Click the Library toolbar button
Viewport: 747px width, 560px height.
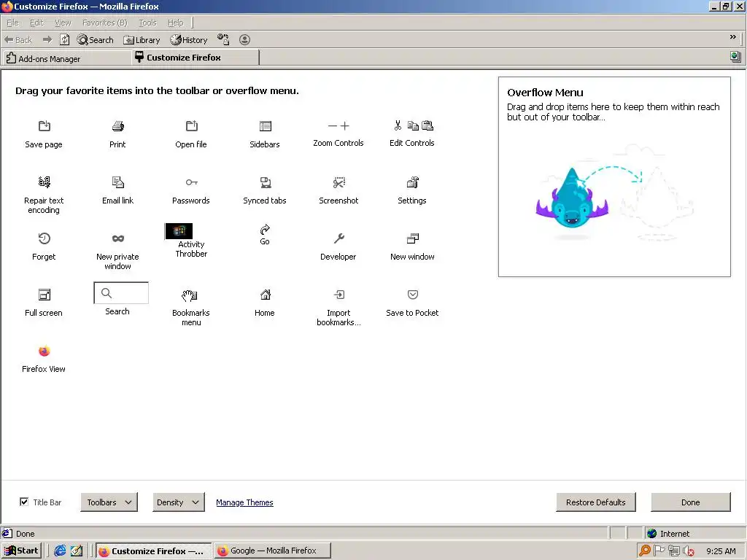coord(142,40)
